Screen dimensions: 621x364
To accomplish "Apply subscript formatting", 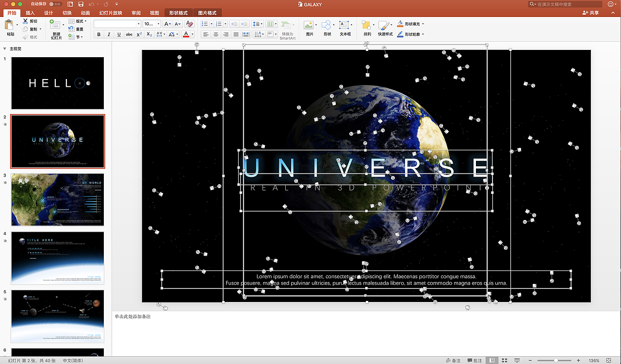I will click(x=149, y=34).
